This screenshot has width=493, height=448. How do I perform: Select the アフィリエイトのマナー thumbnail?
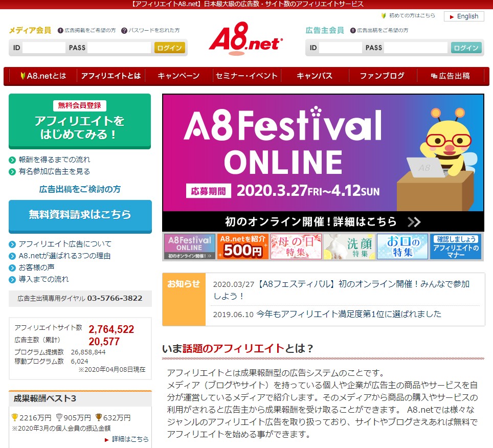[456, 247]
